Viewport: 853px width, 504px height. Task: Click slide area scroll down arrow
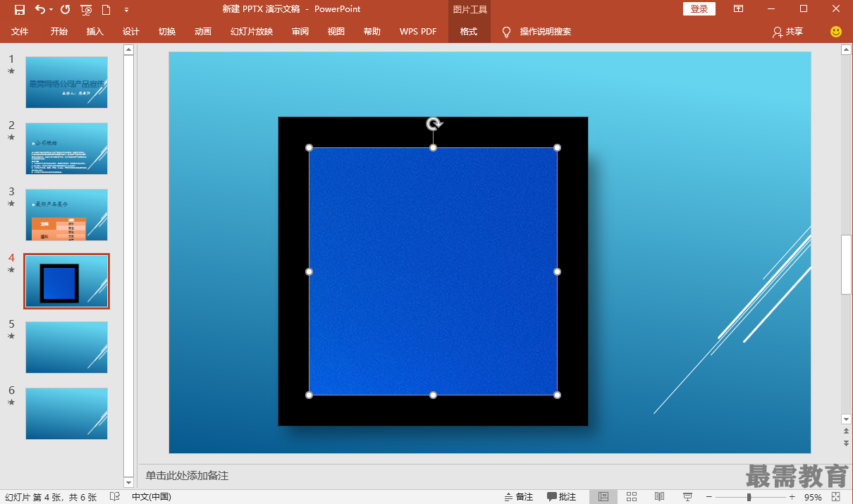click(846, 419)
